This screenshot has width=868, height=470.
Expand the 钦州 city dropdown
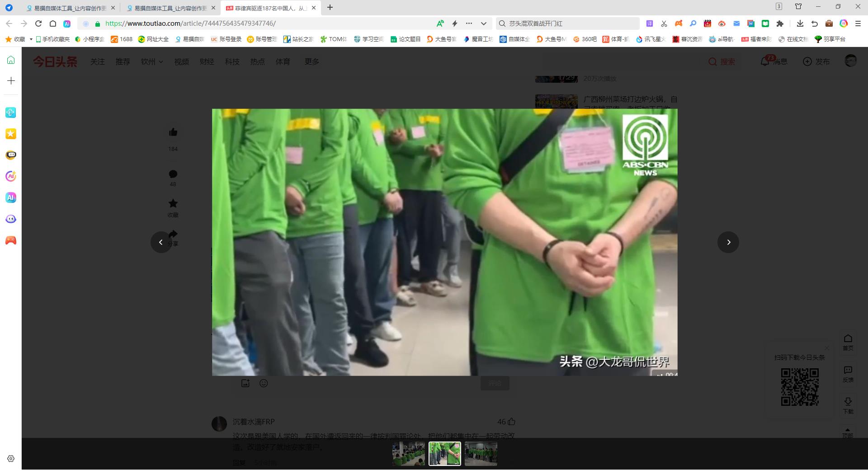[152, 61]
